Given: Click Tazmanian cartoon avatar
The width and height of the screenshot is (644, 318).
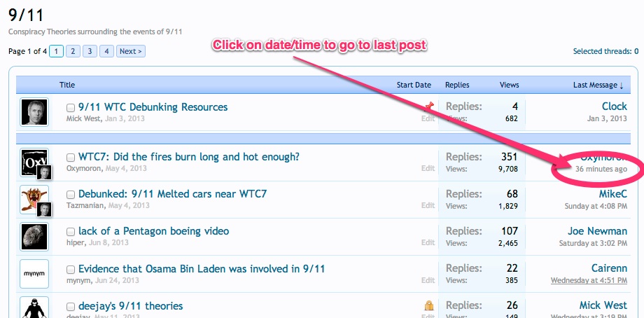Looking at the screenshot, I should [x=33, y=198].
